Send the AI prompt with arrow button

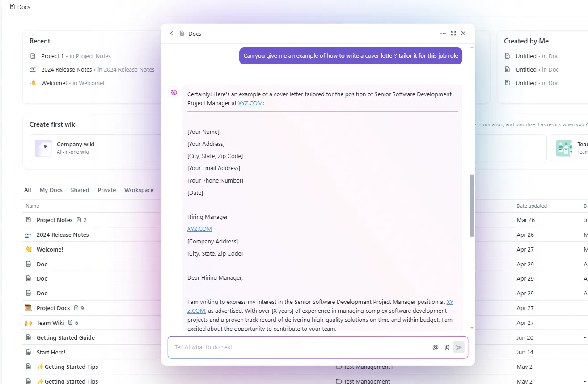pyautogui.click(x=459, y=347)
